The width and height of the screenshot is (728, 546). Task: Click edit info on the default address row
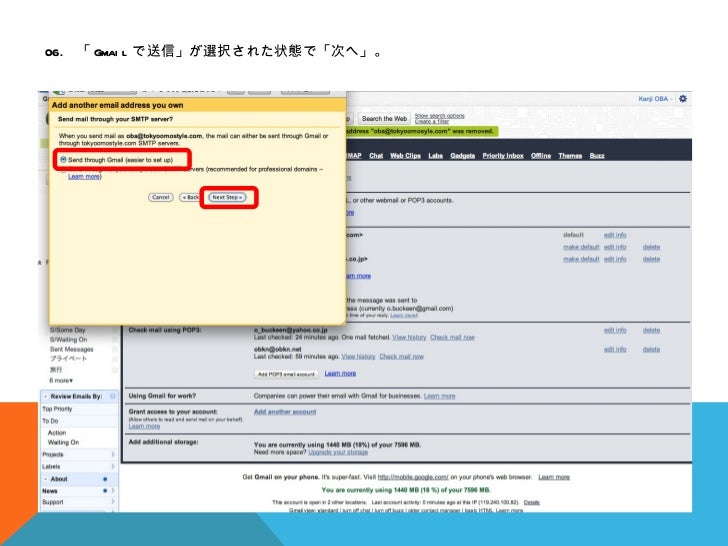(615, 235)
